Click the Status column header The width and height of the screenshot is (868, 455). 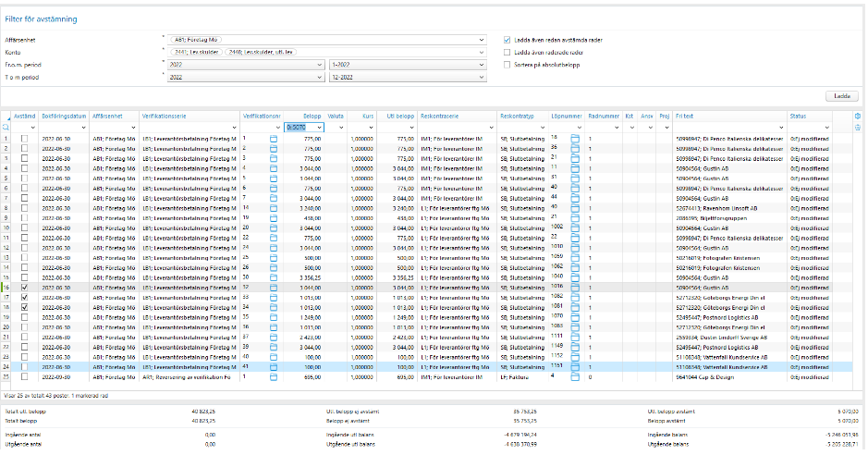(798, 116)
